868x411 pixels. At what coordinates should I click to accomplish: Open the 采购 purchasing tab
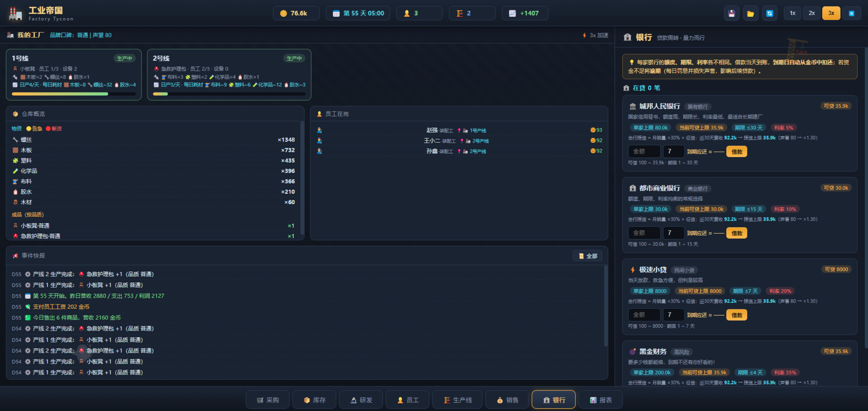click(x=268, y=400)
